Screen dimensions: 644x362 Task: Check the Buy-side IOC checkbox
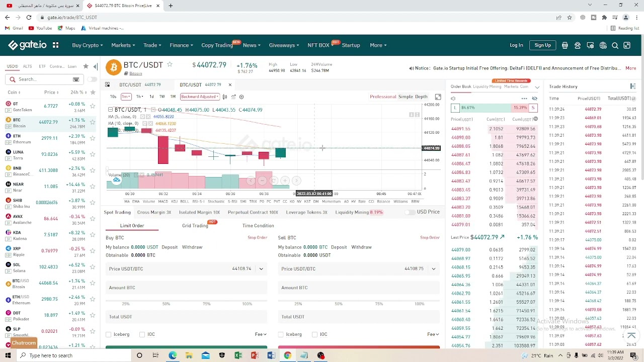(x=142, y=334)
